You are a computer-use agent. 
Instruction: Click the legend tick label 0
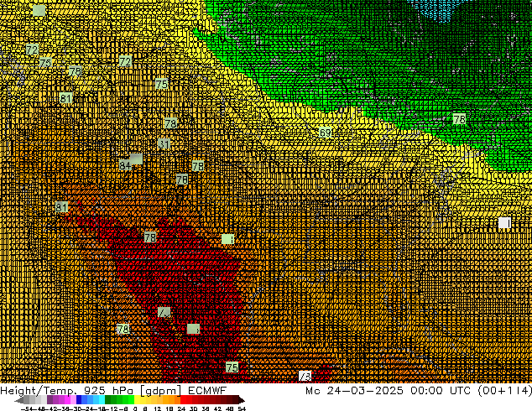(x=135, y=408)
